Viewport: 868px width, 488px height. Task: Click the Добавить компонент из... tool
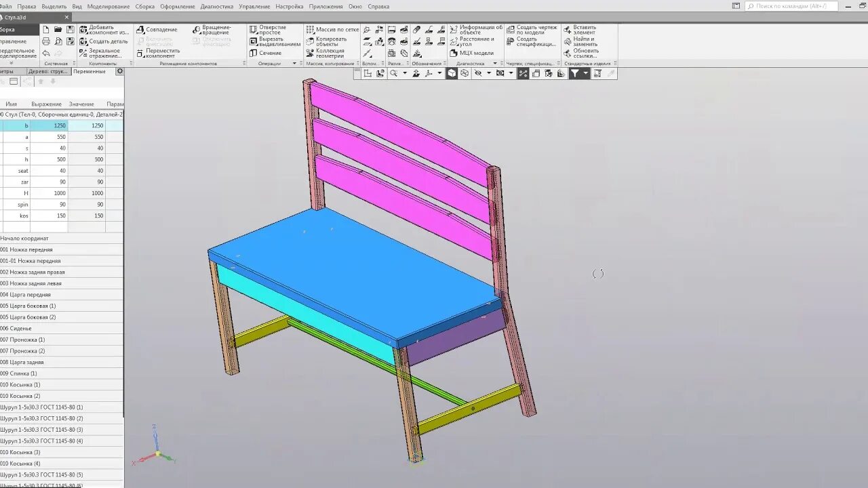pos(104,30)
